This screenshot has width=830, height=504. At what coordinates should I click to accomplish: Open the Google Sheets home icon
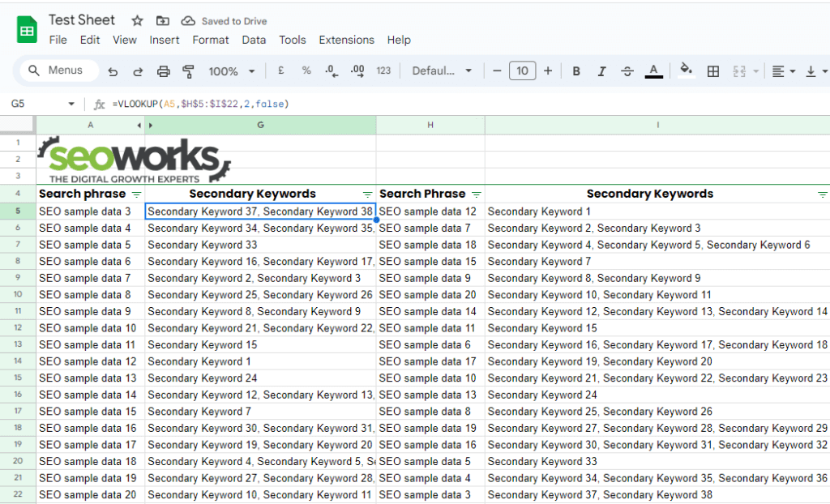[27, 30]
